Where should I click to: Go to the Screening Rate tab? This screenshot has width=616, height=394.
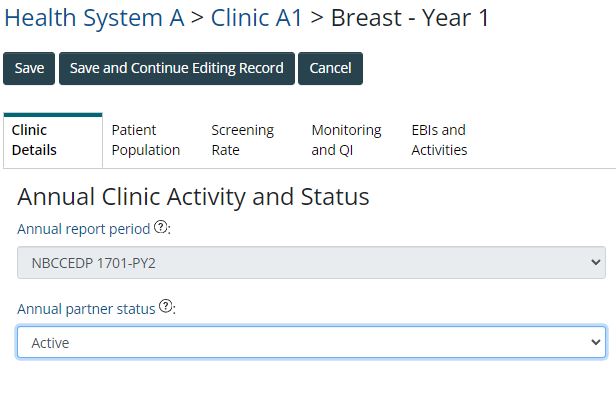pyautogui.click(x=242, y=140)
